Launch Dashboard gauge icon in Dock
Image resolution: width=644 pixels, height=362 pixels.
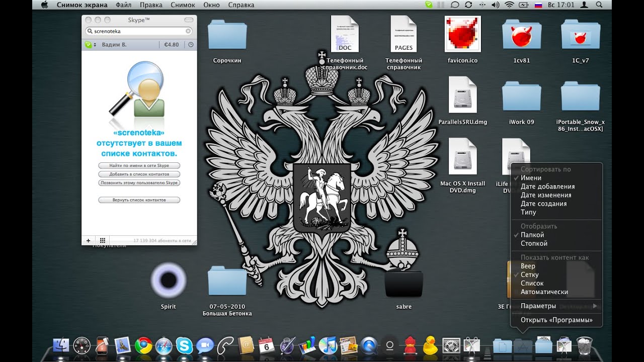(82, 345)
